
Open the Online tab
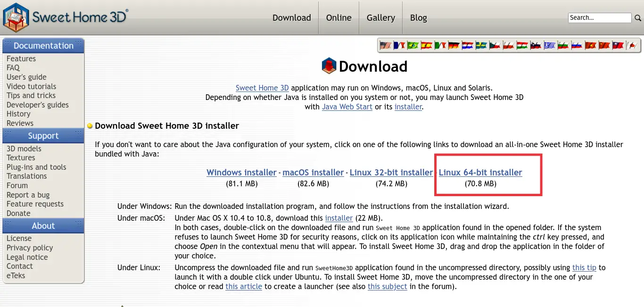pyautogui.click(x=339, y=18)
